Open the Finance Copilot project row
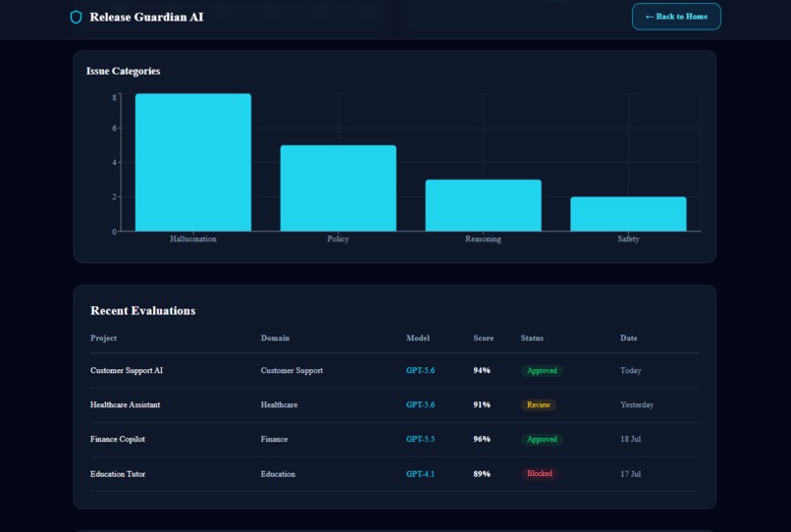This screenshot has width=791, height=532. [395, 439]
